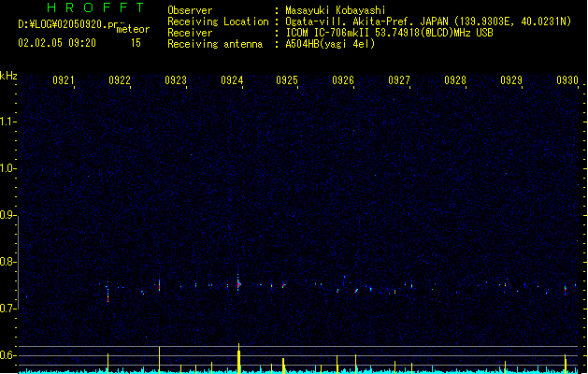Click the date stamp 02.02.05 09:20

pyautogui.click(x=57, y=43)
